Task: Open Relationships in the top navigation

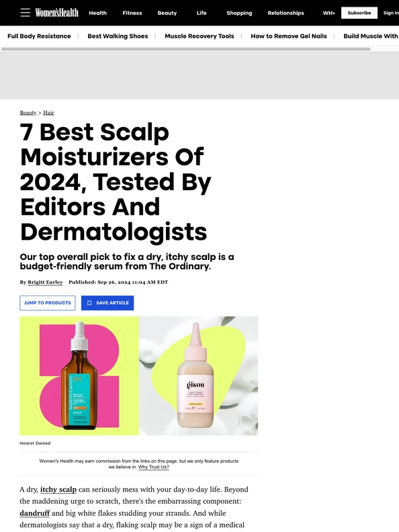Action: tap(285, 13)
